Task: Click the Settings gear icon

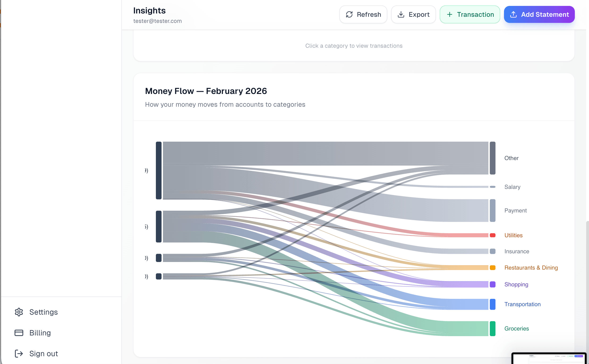Action: [19, 312]
